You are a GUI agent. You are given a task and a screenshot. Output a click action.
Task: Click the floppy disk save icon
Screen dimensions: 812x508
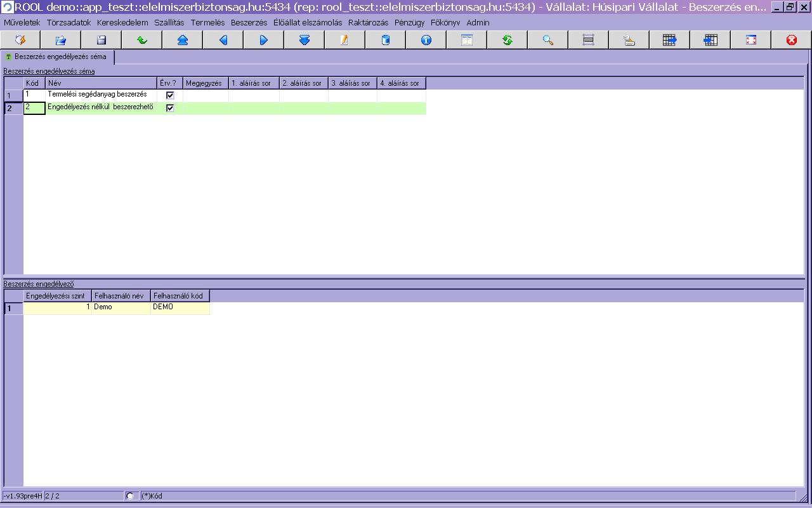coord(101,40)
